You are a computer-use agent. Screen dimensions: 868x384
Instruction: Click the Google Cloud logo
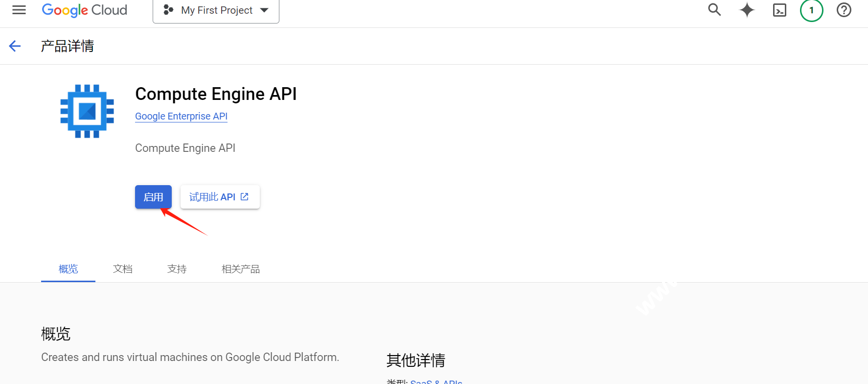coord(84,10)
